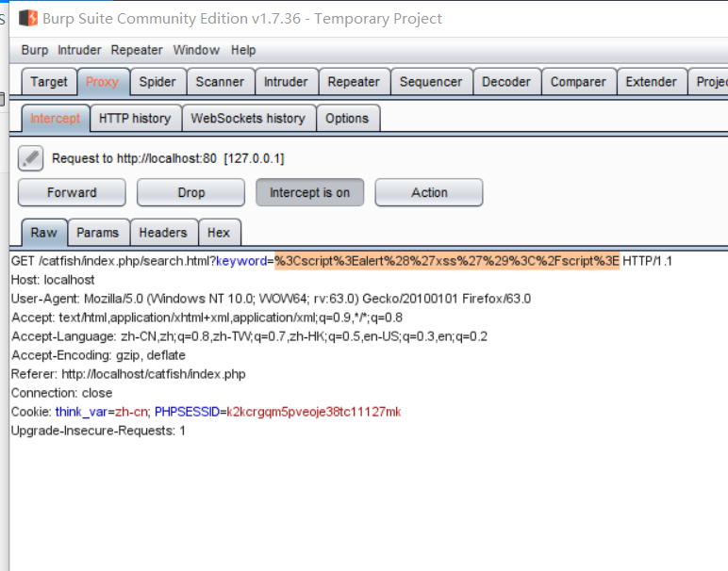Click the Accept: text/html header line
Viewport: 728px width, 571px height.
click(x=207, y=318)
